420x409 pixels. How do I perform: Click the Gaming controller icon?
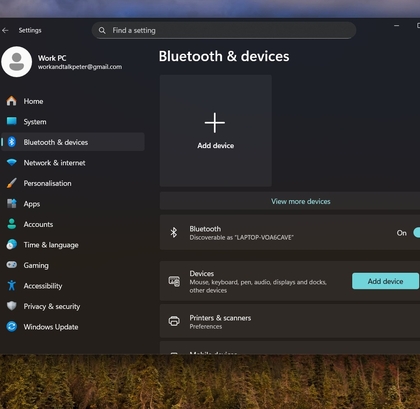click(12, 265)
